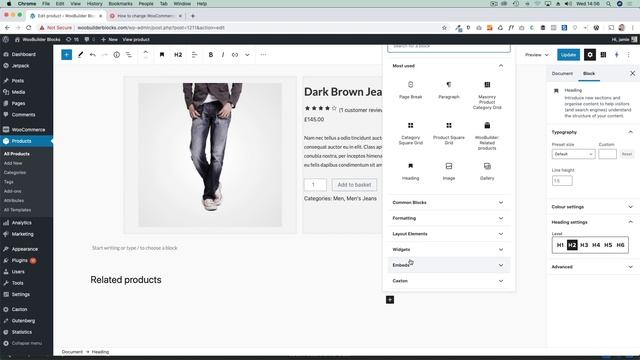The height and width of the screenshot is (360, 640).
Task: Toggle bold formatting
Action: click(x=211, y=55)
